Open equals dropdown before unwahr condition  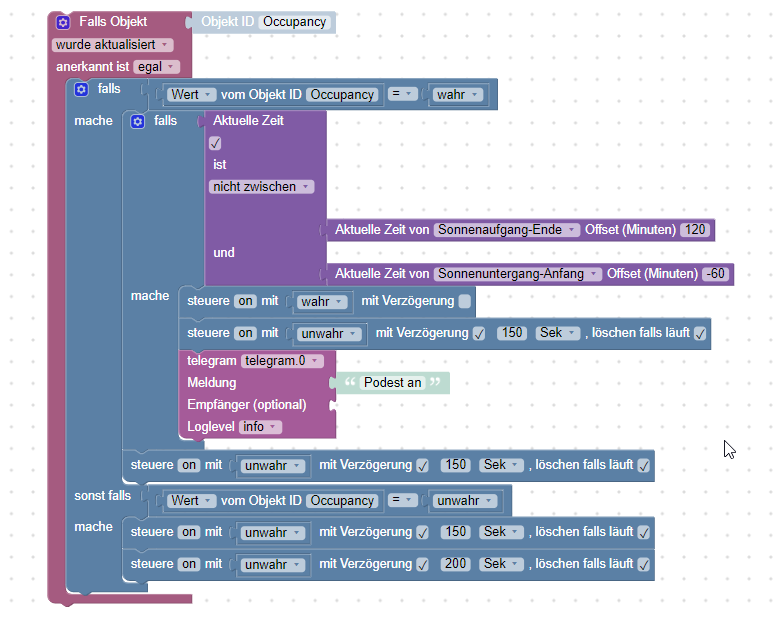point(402,500)
